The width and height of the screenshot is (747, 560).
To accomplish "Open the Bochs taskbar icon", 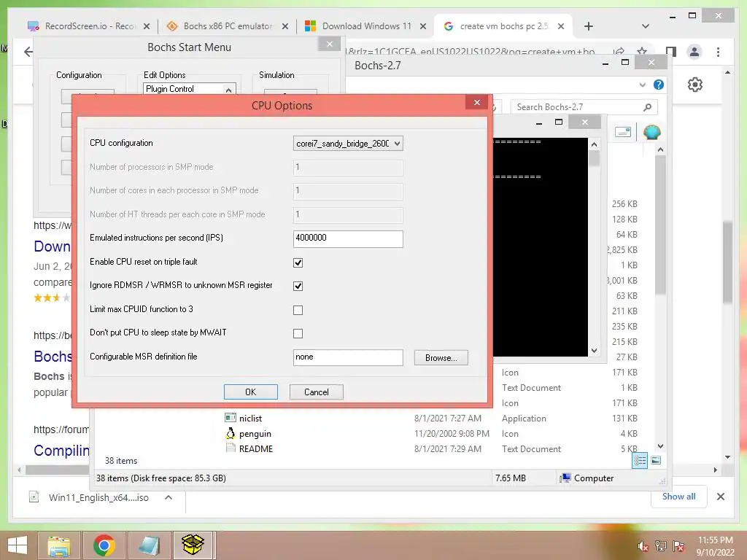I will 193,545.
